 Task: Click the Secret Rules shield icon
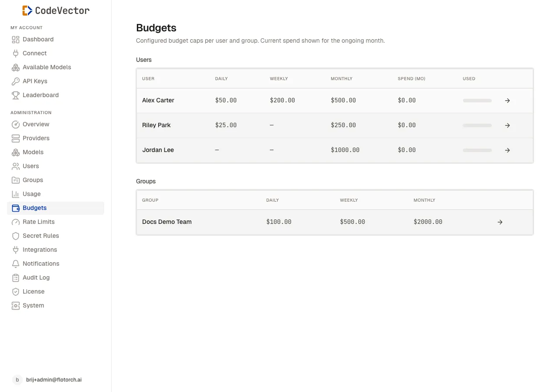click(x=16, y=236)
